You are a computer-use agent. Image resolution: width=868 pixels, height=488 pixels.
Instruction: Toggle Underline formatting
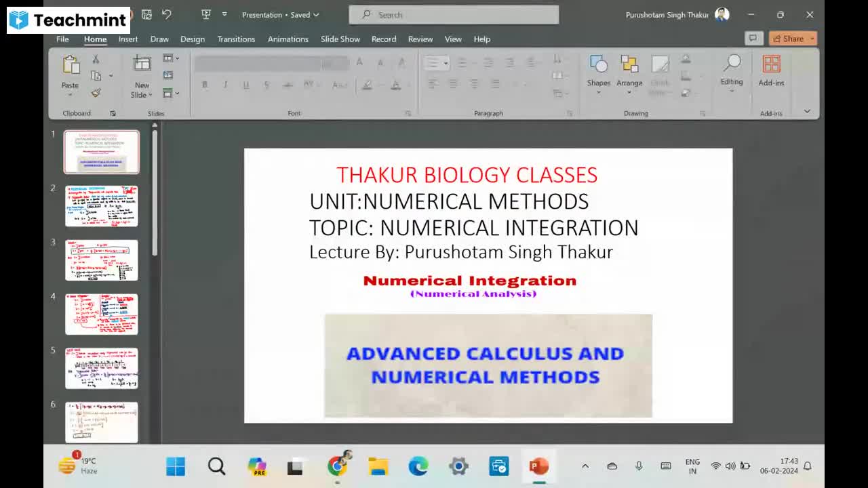point(245,85)
